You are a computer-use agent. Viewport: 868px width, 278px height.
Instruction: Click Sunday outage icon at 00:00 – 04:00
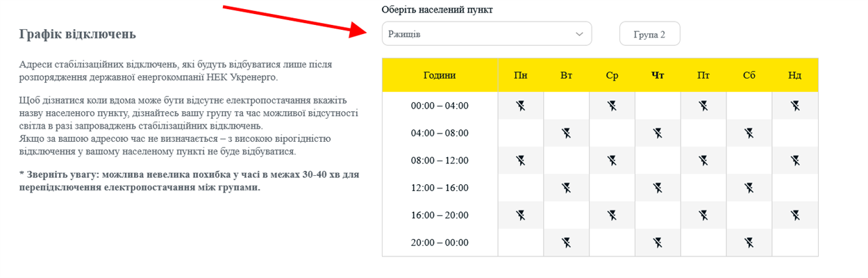[795, 106]
